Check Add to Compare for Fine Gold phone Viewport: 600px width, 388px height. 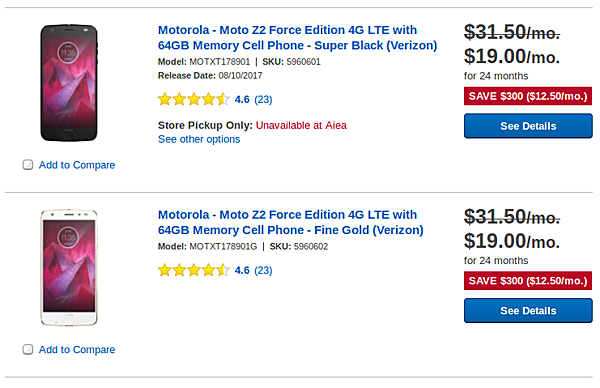tap(28, 349)
